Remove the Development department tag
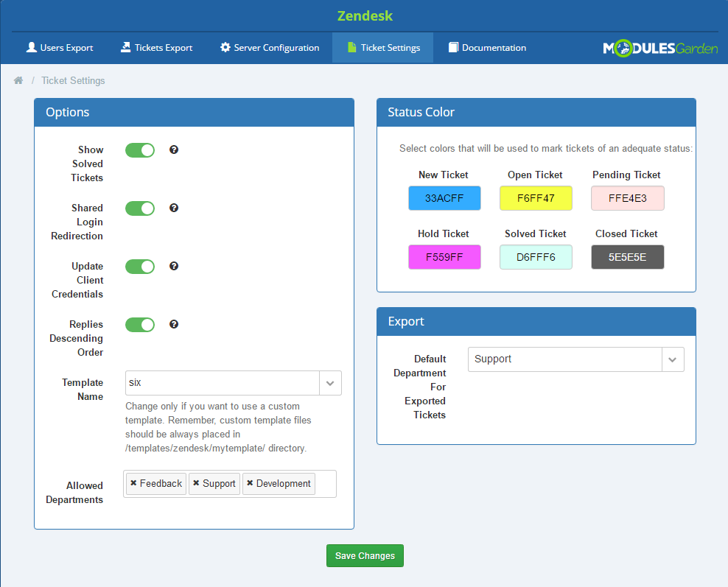This screenshot has height=587, width=728. (x=250, y=484)
